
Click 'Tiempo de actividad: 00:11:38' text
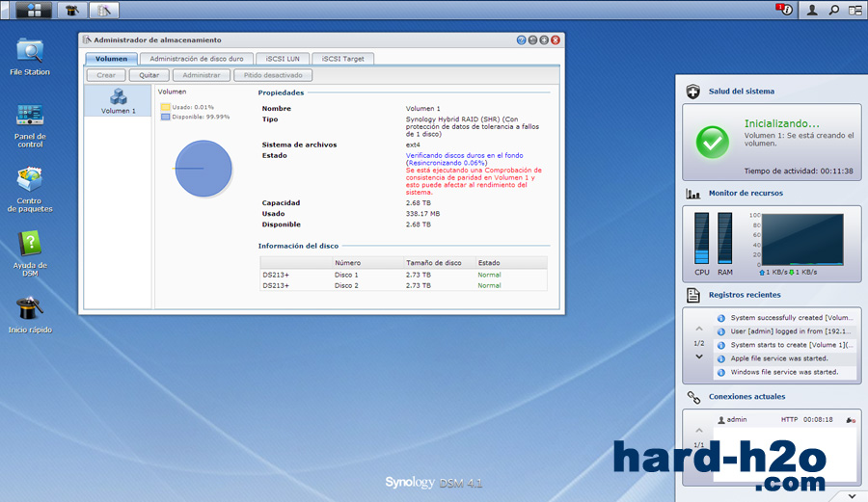click(799, 172)
